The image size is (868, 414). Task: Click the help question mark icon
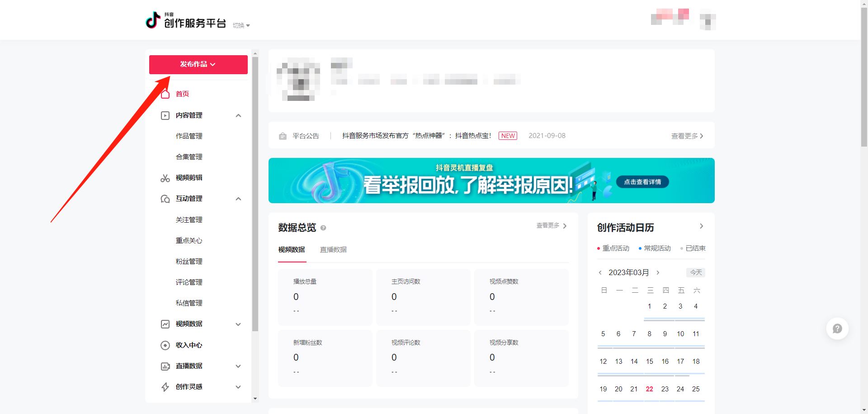837,328
